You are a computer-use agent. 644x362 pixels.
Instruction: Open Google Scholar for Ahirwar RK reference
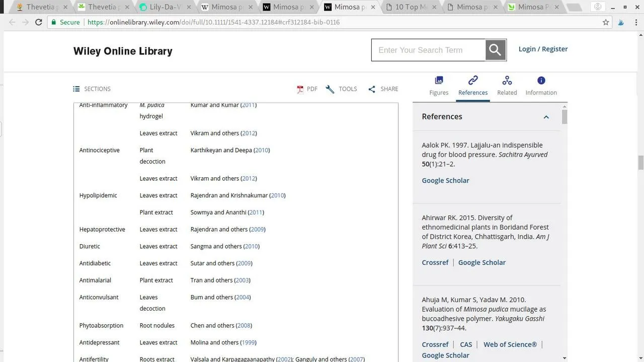click(481, 262)
